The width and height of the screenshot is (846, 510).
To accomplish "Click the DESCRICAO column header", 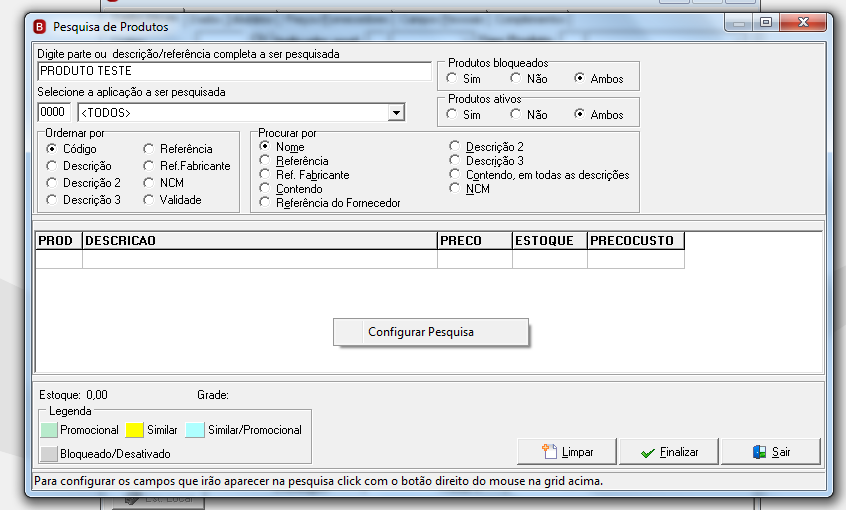I will coord(260,241).
